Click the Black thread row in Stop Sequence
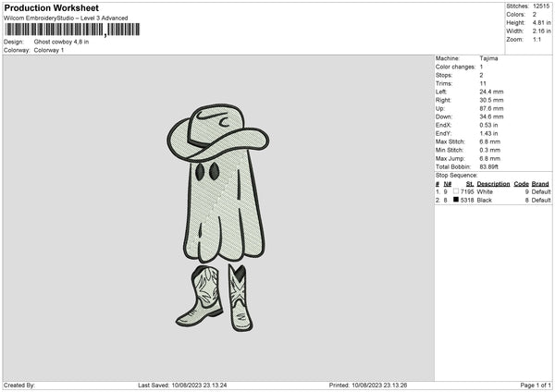This screenshot has width=555, height=392. (492, 199)
